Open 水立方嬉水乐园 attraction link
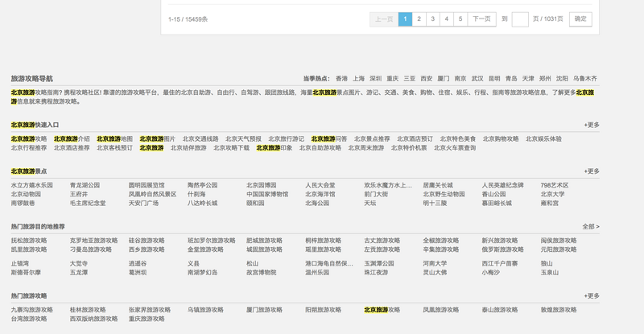This screenshot has width=644, height=334. (32, 185)
